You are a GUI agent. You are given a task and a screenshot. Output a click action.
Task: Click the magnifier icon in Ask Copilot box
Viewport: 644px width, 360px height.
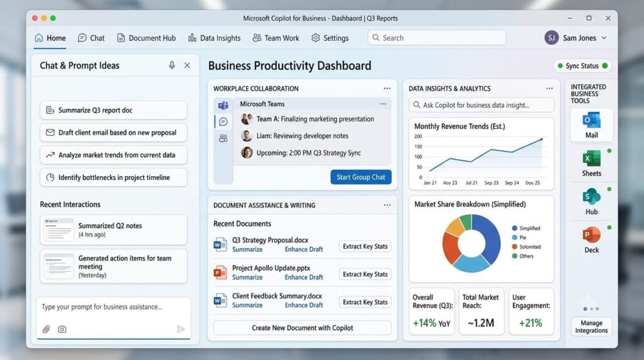pyautogui.click(x=416, y=105)
